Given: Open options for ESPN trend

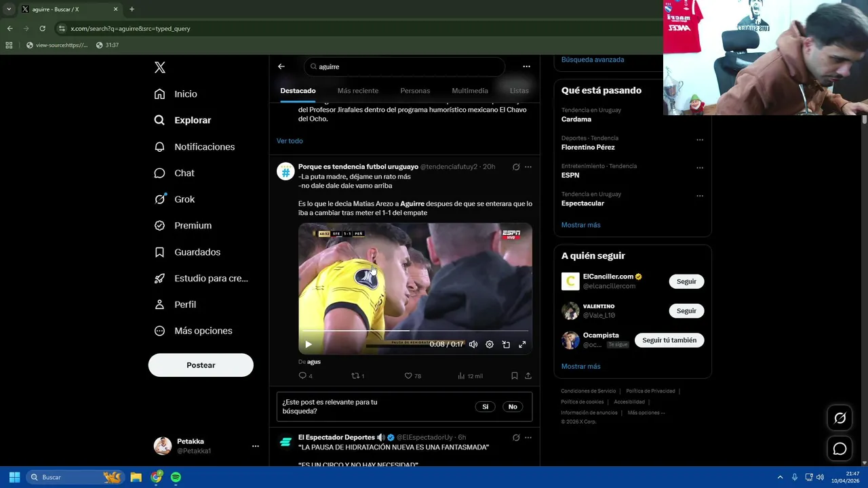Looking at the screenshot, I should coord(700,167).
